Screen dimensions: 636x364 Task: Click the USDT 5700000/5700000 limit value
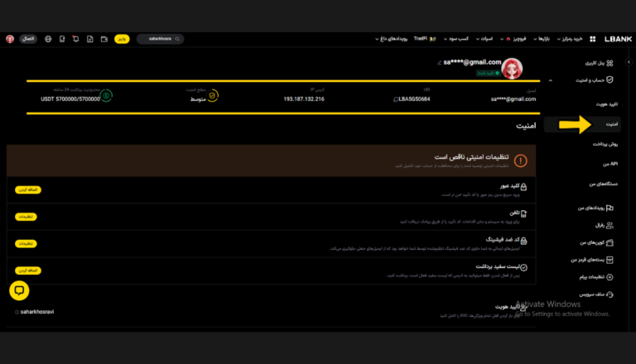tap(70, 99)
